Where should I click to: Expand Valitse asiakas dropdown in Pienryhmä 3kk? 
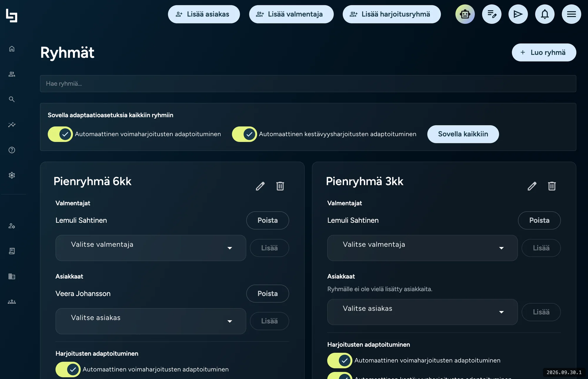tap(422, 312)
